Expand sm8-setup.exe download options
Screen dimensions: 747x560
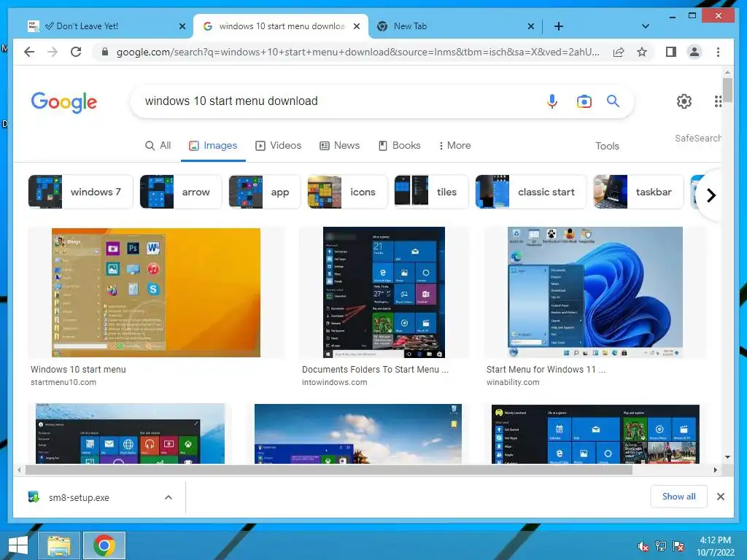pos(169,497)
